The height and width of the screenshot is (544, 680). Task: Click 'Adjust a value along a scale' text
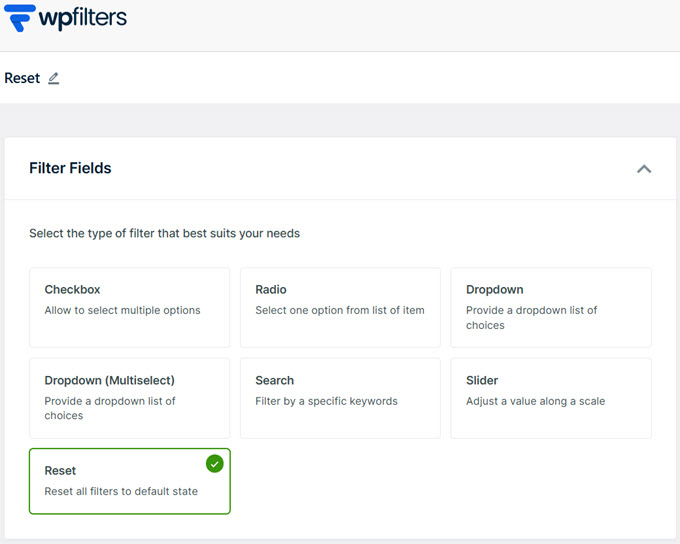click(x=535, y=401)
